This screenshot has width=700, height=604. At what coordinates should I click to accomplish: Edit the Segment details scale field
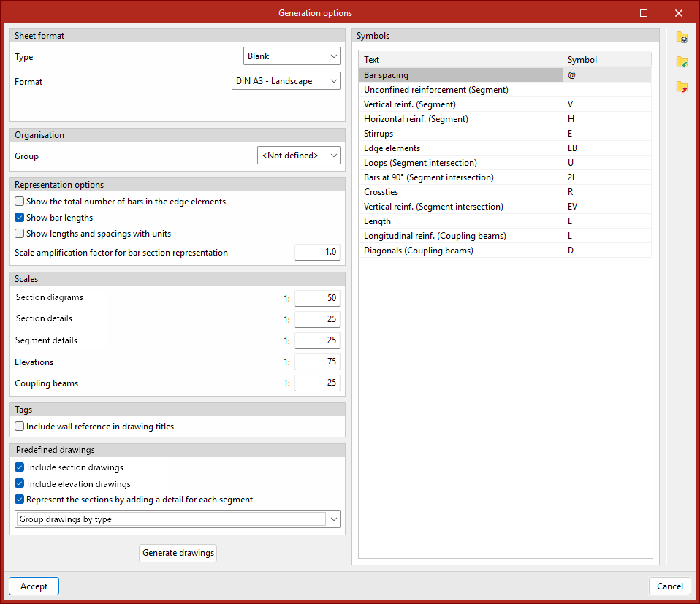(x=317, y=340)
